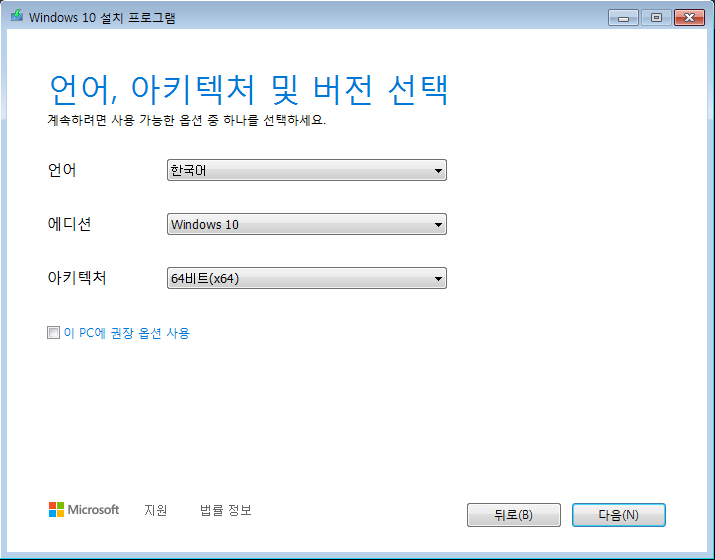Enable the 이 PC에 권장 옵션 사용 checkbox
The image size is (715, 560).
point(53,333)
